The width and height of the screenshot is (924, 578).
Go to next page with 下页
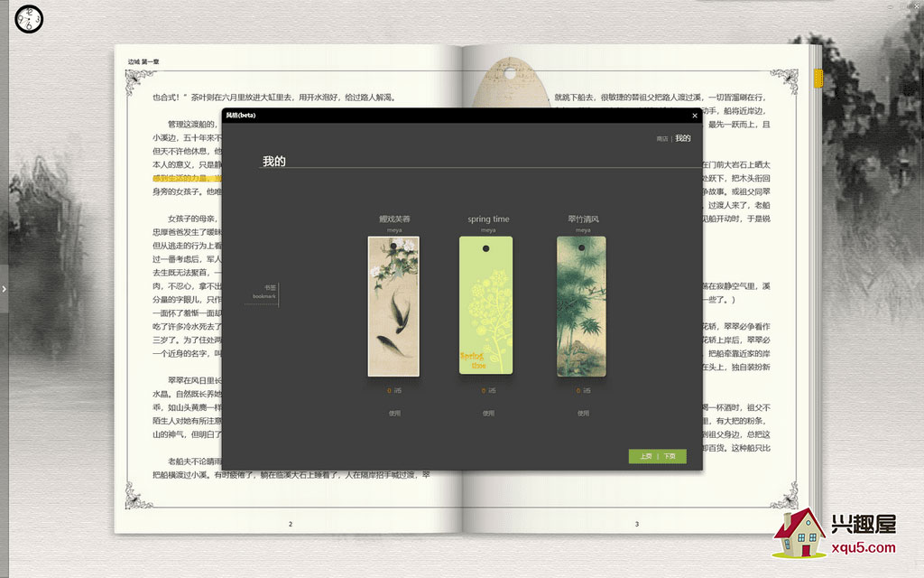coord(670,456)
